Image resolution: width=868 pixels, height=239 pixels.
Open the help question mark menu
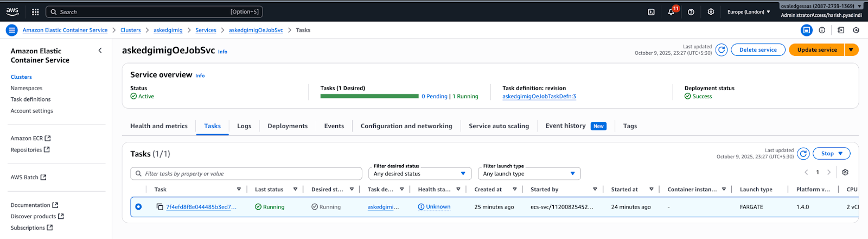click(691, 12)
